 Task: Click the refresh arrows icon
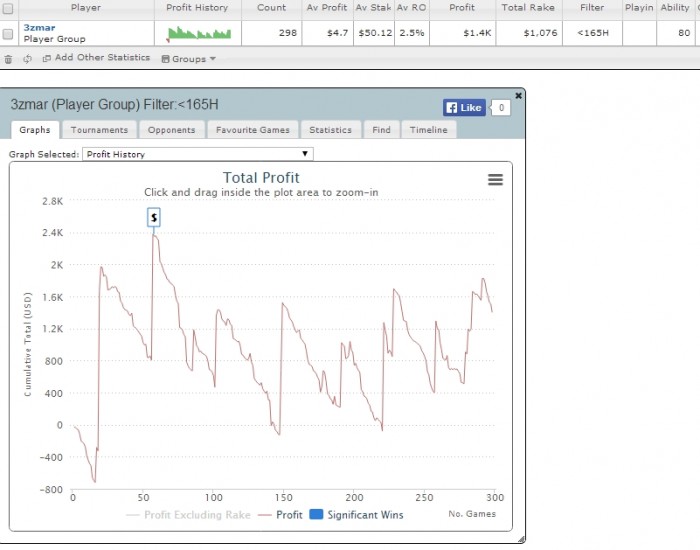point(27,59)
